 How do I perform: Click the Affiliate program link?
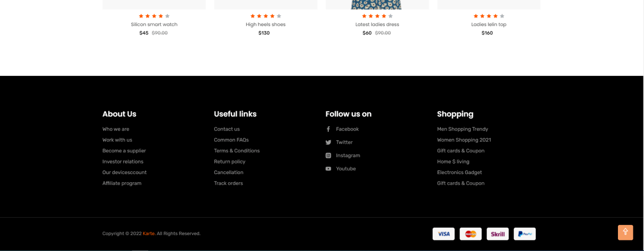122,183
